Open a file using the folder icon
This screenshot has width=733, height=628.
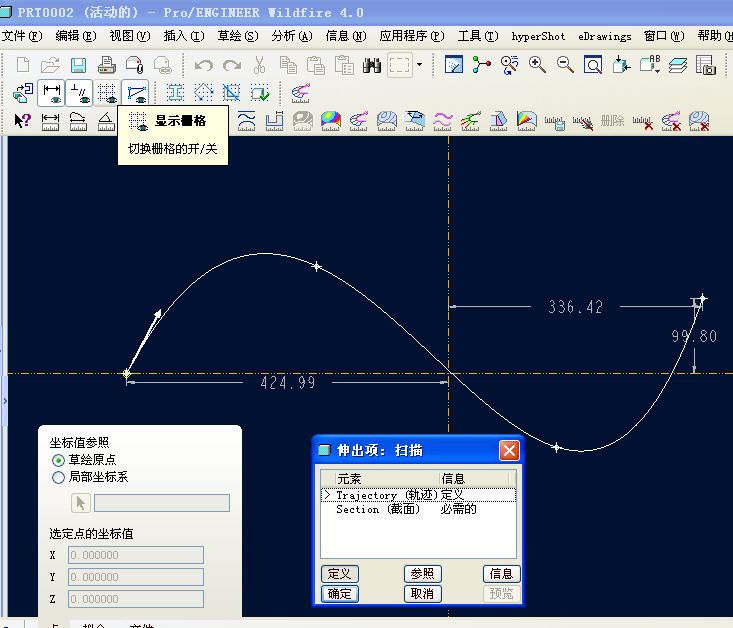coord(50,65)
